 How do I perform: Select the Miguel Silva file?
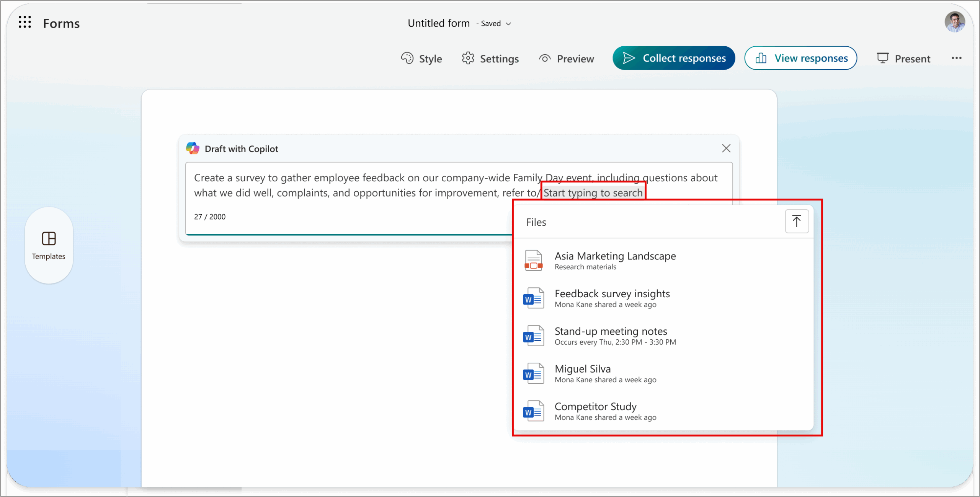(x=663, y=373)
